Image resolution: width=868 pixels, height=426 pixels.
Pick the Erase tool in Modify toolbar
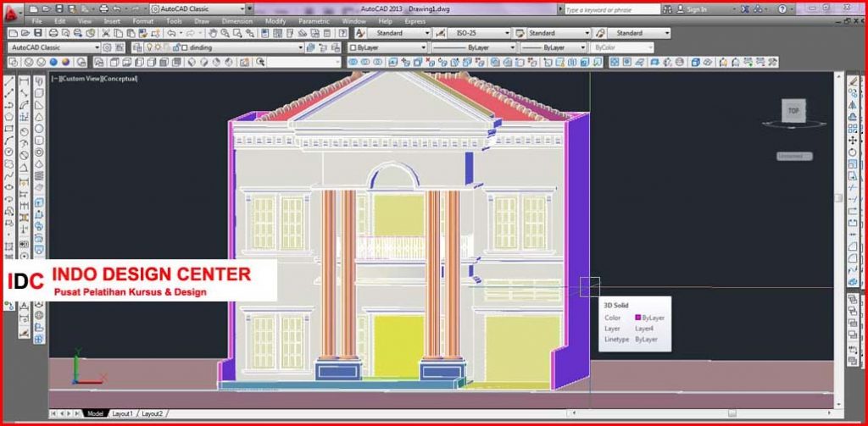click(x=853, y=82)
